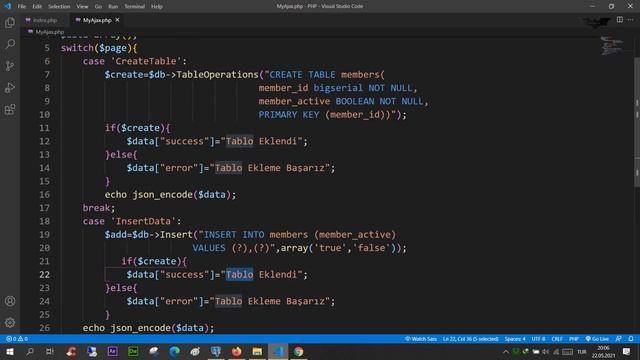Open the Run and Debug view
The image size is (640, 360).
pos(10,87)
